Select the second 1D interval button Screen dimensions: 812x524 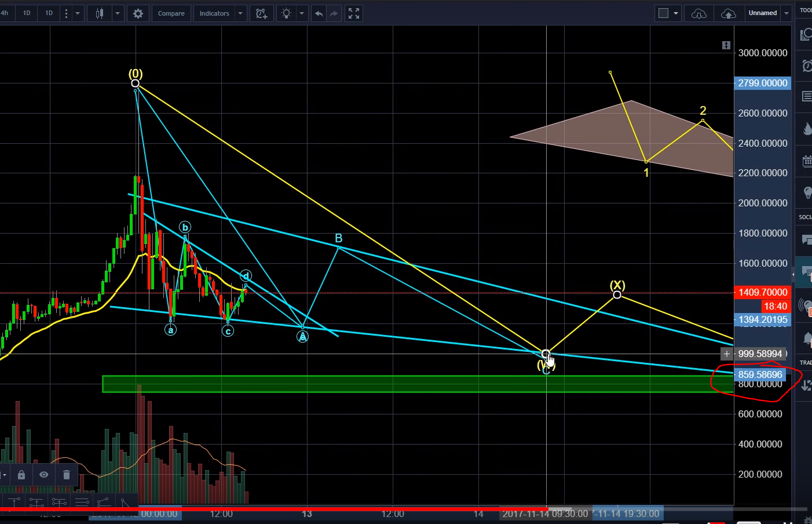49,13
